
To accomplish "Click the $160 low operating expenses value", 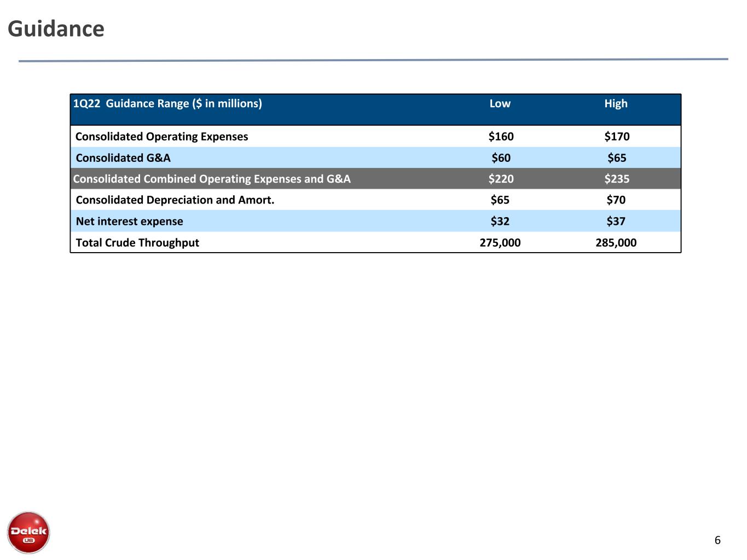I will point(501,137).
